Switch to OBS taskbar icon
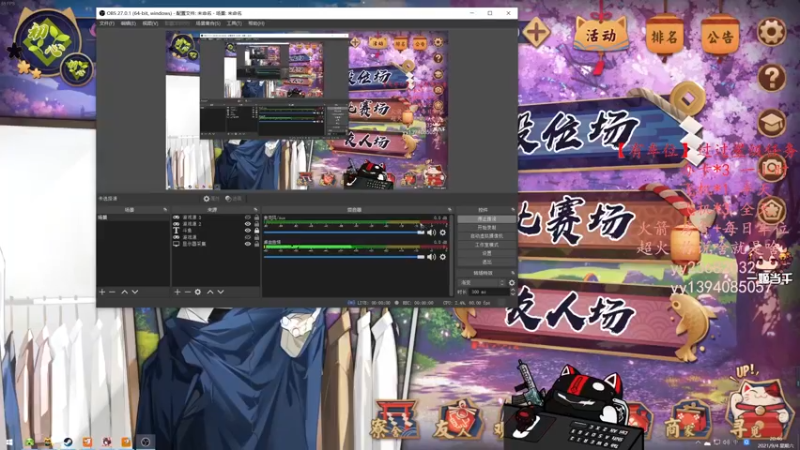Viewport: 800px width, 450px height. click(x=146, y=442)
